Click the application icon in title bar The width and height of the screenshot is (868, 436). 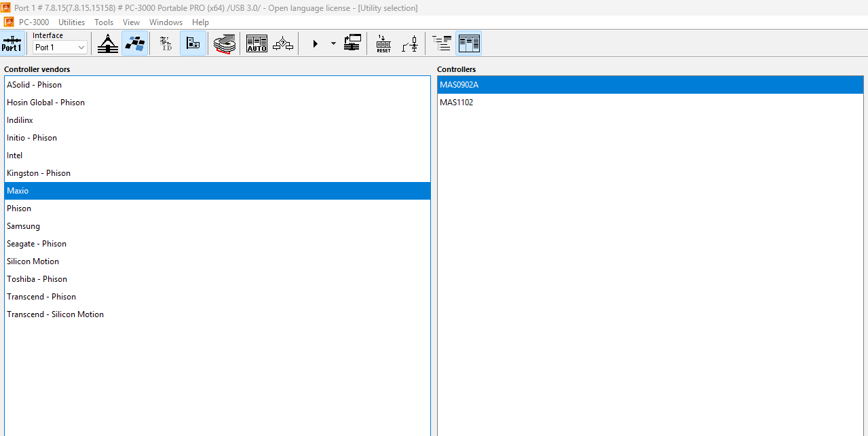coord(6,7)
